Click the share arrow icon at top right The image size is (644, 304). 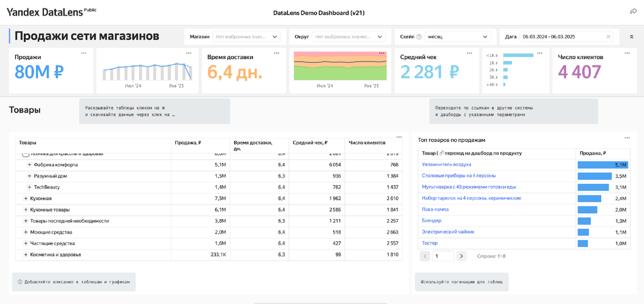[633, 11]
